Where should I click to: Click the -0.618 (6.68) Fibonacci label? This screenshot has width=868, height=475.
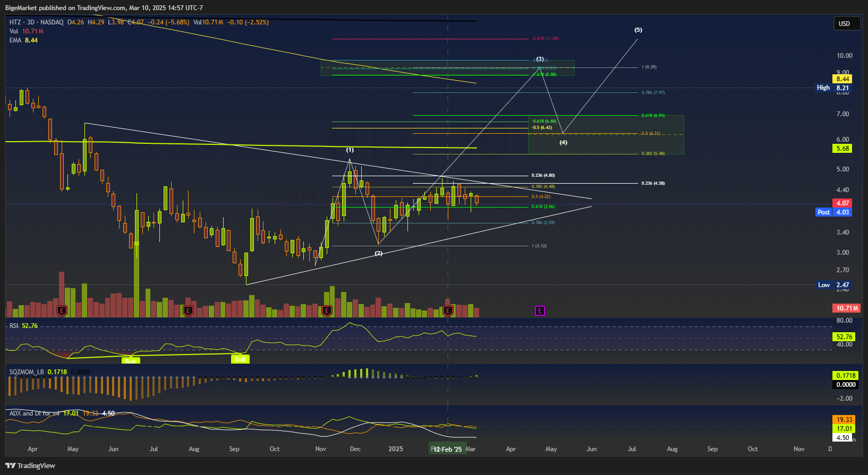[544, 122]
